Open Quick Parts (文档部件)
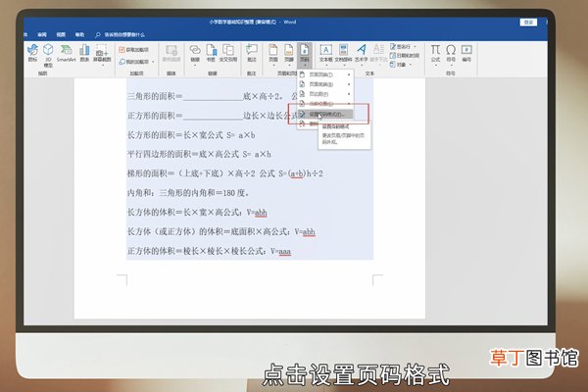Image resolution: width=588 pixels, height=392 pixels. tap(343, 55)
